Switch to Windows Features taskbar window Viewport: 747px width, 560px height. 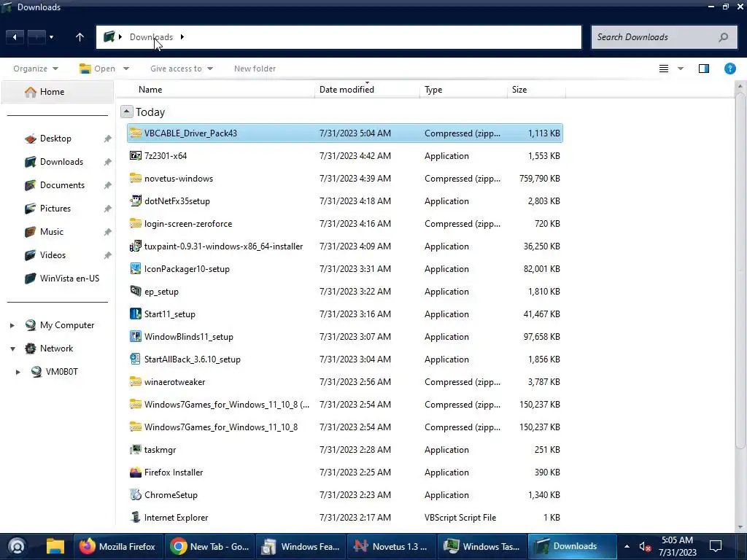click(301, 546)
